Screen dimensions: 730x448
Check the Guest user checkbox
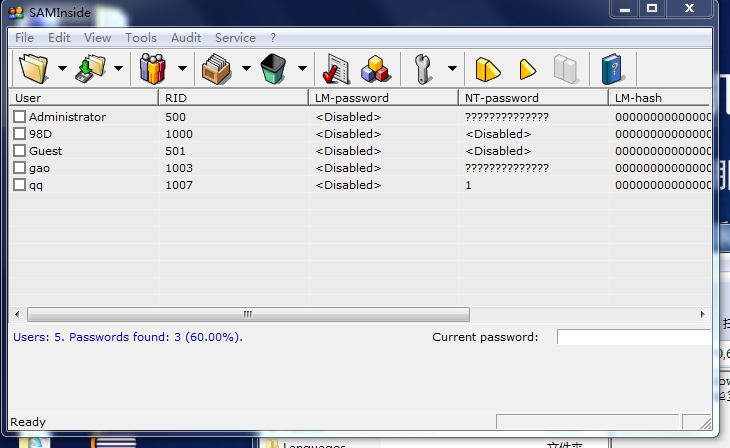(x=19, y=151)
